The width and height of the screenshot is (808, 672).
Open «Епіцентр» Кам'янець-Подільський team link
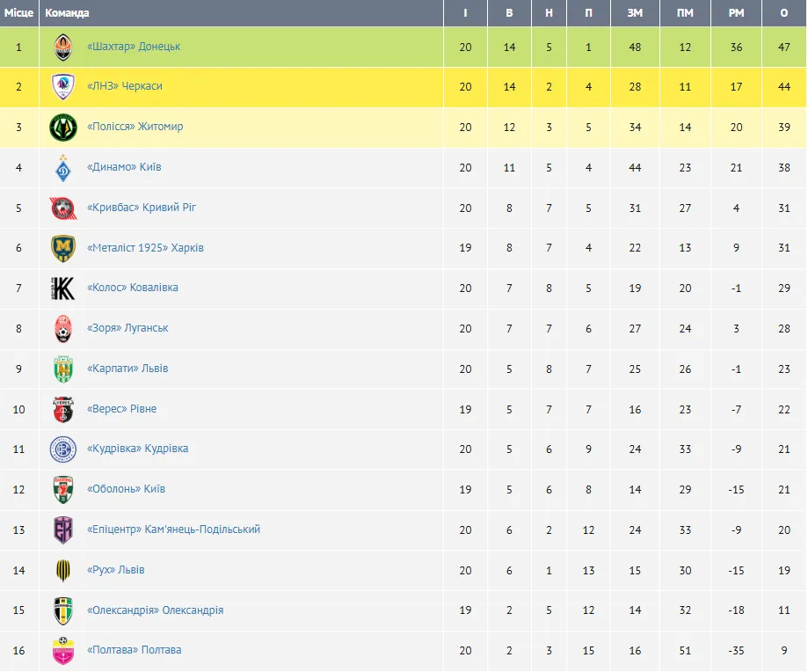click(173, 530)
